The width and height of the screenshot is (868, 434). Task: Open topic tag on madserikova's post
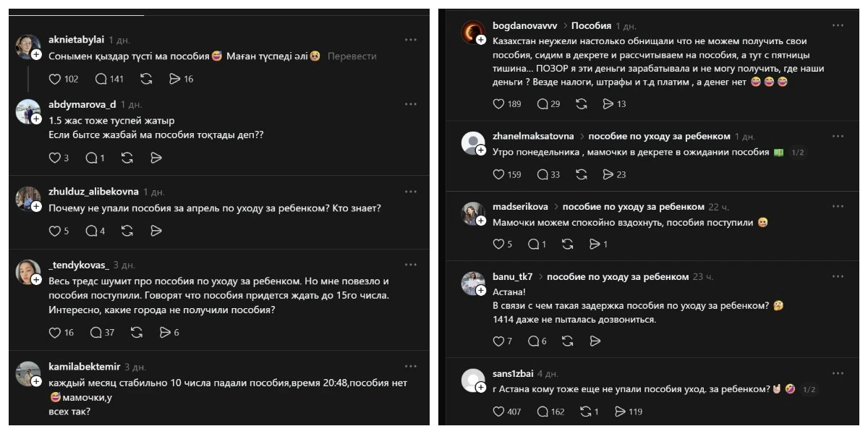pos(633,207)
